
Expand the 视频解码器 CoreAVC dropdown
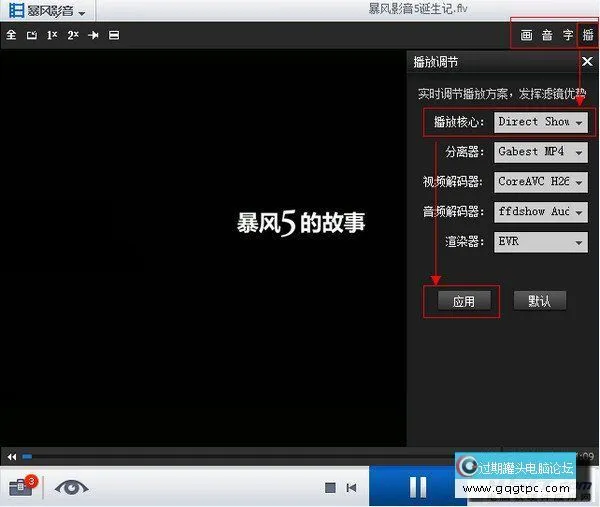[541, 182]
